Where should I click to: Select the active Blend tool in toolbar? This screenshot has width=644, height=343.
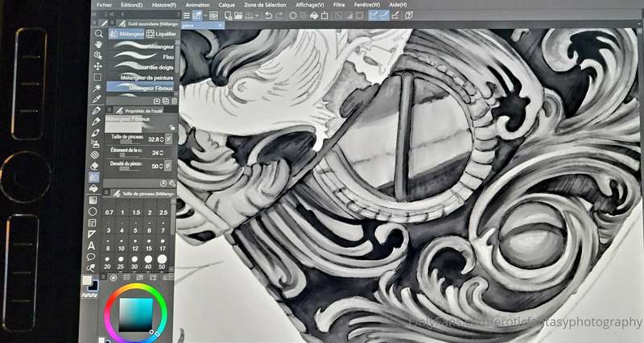[x=94, y=177]
